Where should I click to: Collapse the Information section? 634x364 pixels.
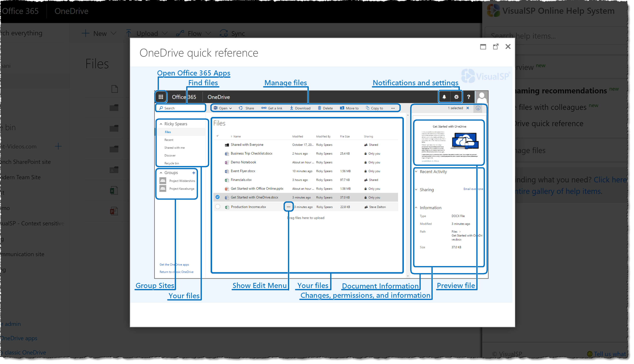416,208
